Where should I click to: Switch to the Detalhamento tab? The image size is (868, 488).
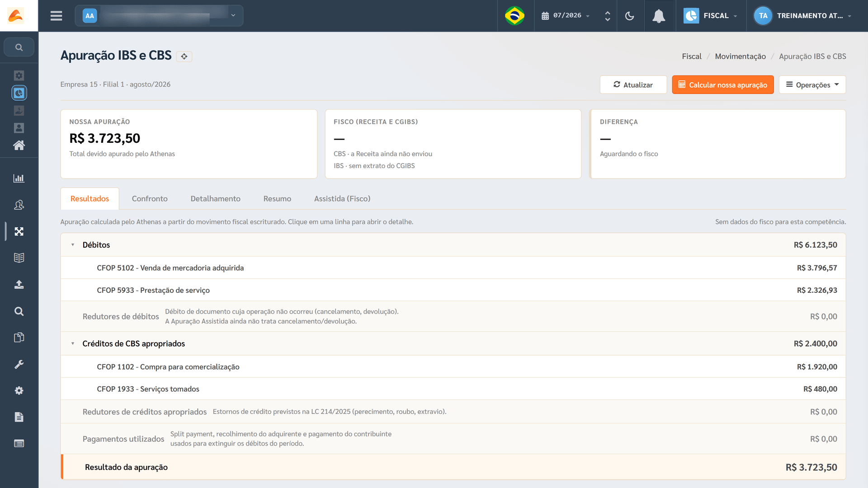215,199
